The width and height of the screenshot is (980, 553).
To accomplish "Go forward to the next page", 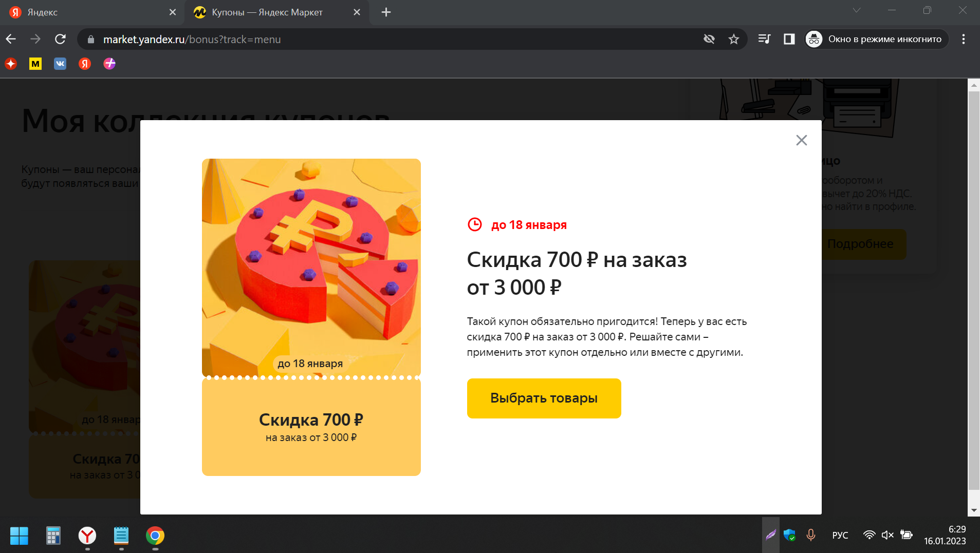I will 35,39.
